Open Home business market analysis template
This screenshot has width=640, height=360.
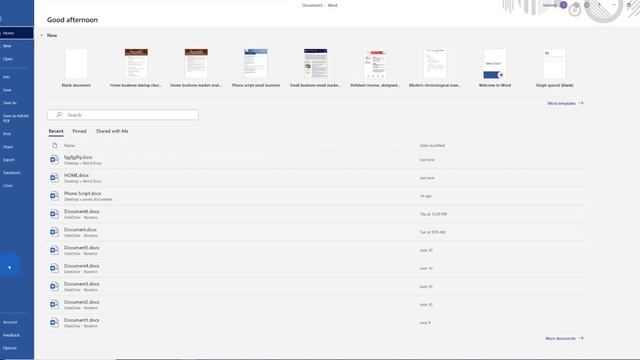(x=196, y=68)
